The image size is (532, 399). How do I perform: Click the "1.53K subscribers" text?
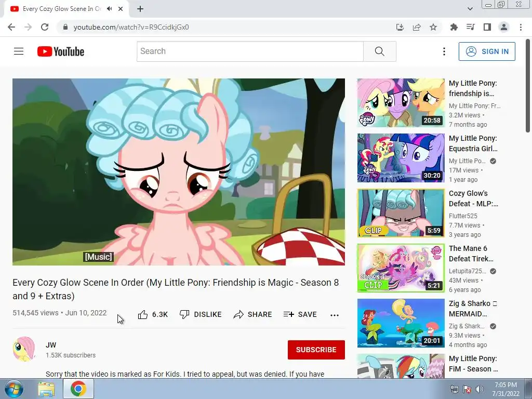(71, 355)
